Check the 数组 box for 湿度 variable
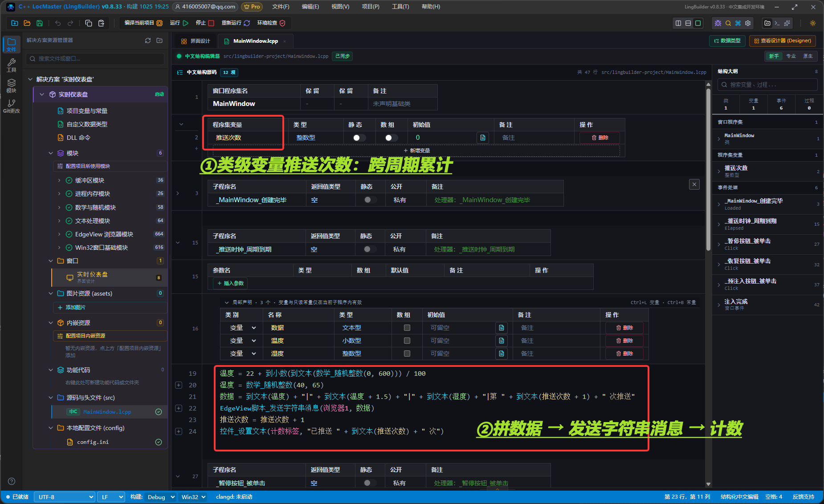Image resolution: width=824 pixels, height=504 pixels. pyautogui.click(x=407, y=354)
